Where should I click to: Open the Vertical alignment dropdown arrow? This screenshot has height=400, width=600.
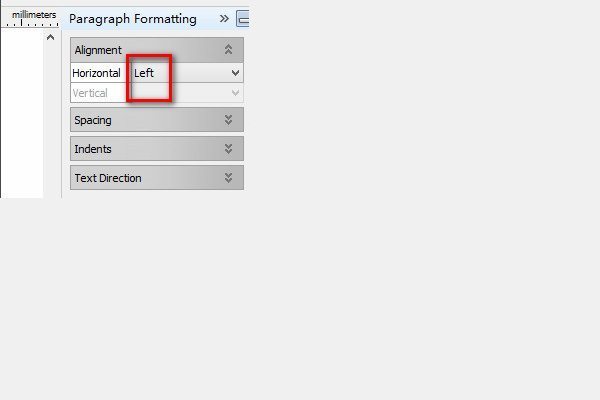235,93
